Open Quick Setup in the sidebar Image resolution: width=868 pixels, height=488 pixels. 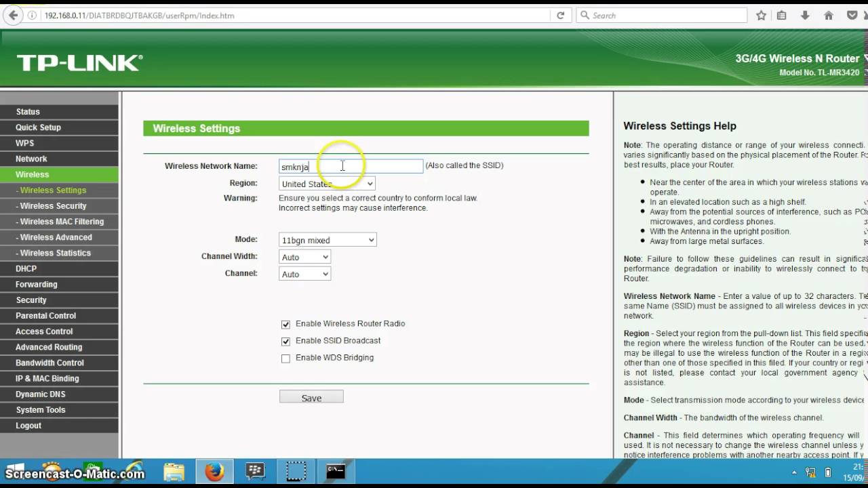(x=59, y=127)
